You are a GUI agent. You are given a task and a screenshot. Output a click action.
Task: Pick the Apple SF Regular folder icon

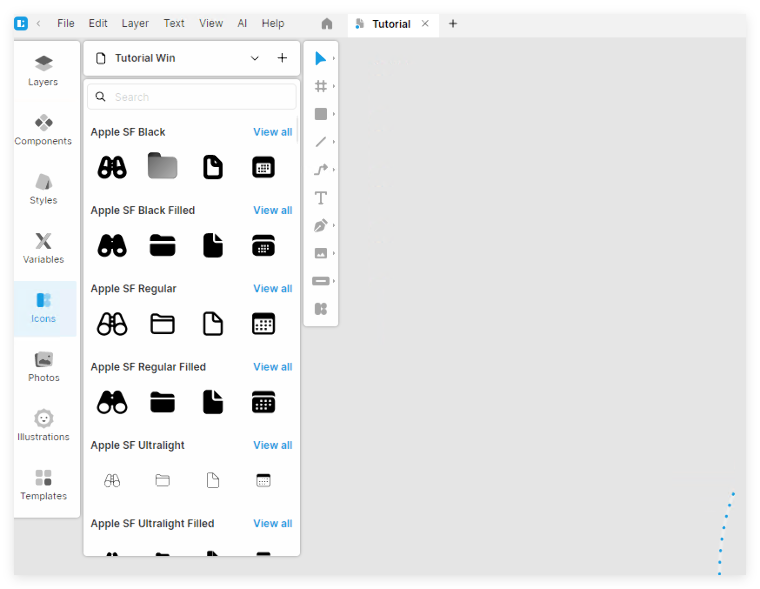pyautogui.click(x=162, y=324)
